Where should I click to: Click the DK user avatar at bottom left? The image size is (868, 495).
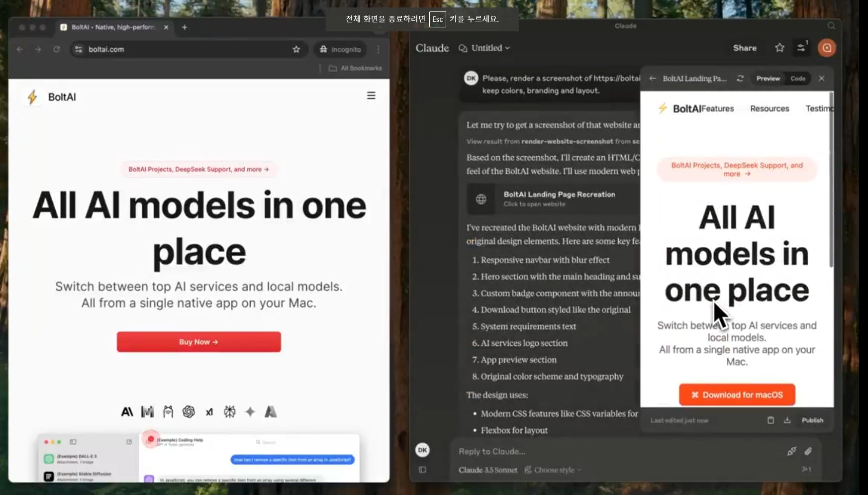pos(422,450)
